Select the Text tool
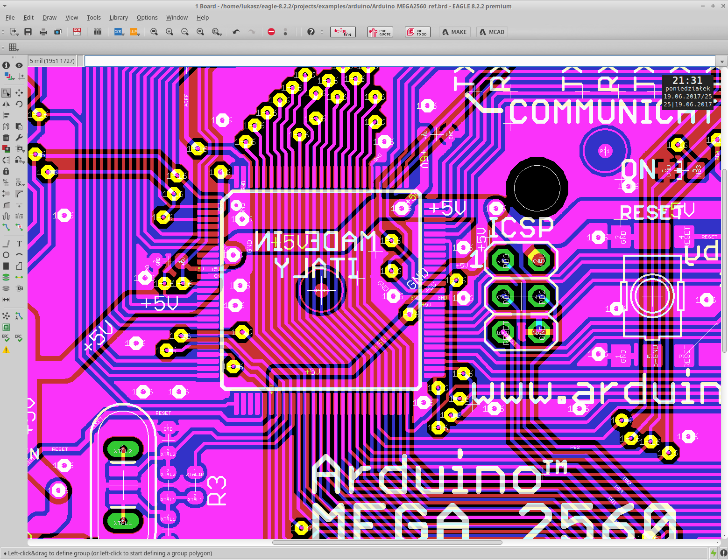The height and width of the screenshot is (560, 728). click(x=19, y=244)
